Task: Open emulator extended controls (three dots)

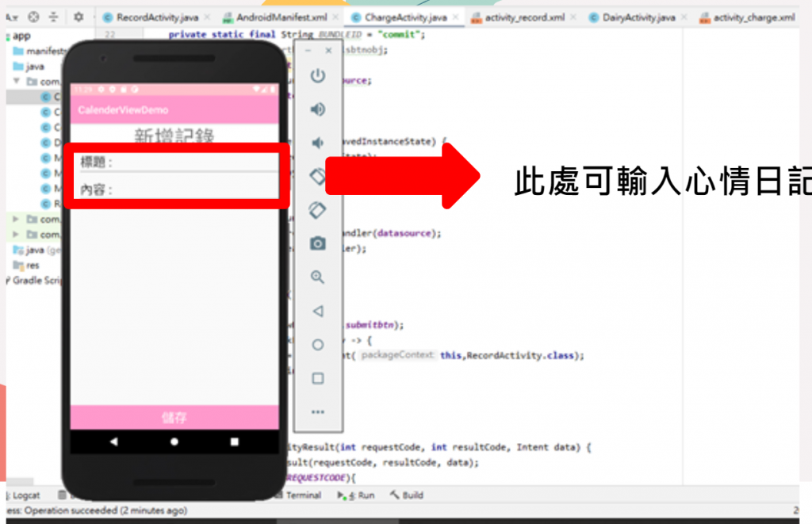Action: coord(318,412)
